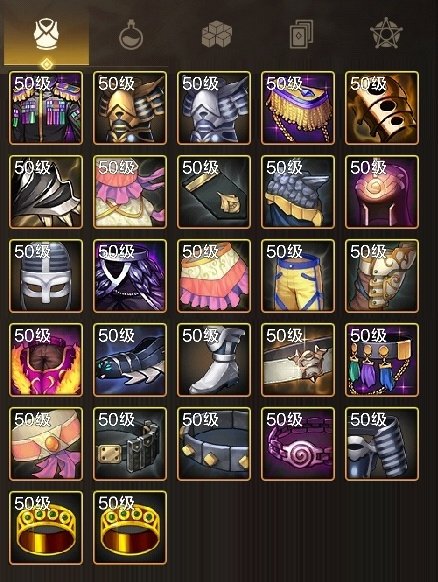This screenshot has width=438, height=582.
Task: Select the pink bow sash belt
Action: coord(46,444)
